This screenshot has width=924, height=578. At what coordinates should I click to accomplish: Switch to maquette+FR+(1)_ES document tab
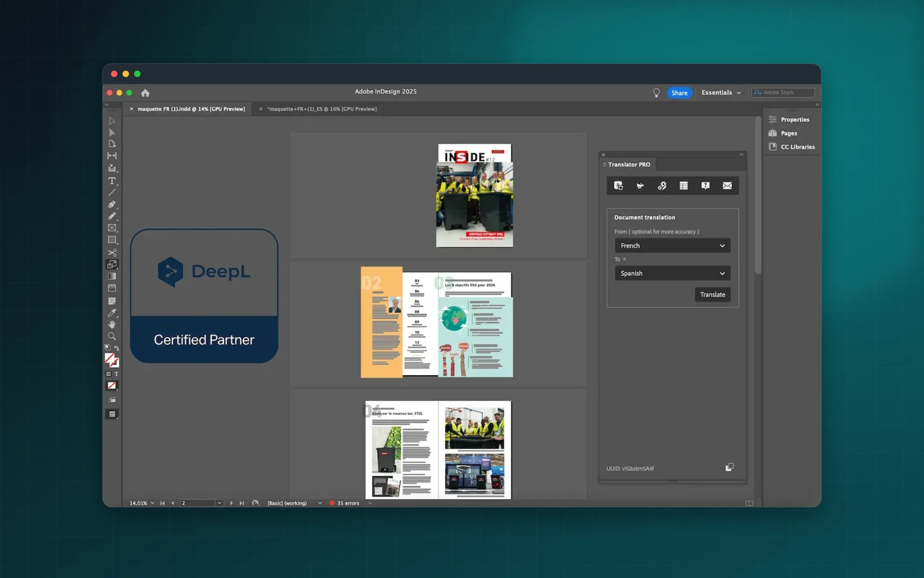click(x=322, y=109)
